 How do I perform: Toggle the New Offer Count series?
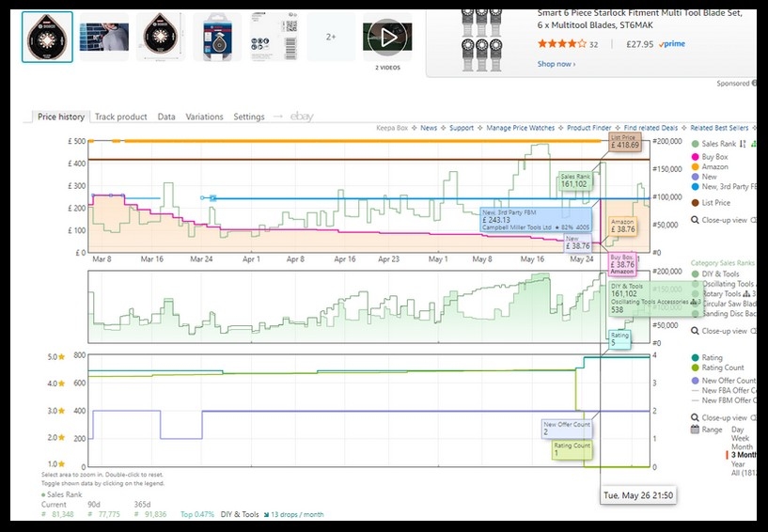(x=724, y=381)
